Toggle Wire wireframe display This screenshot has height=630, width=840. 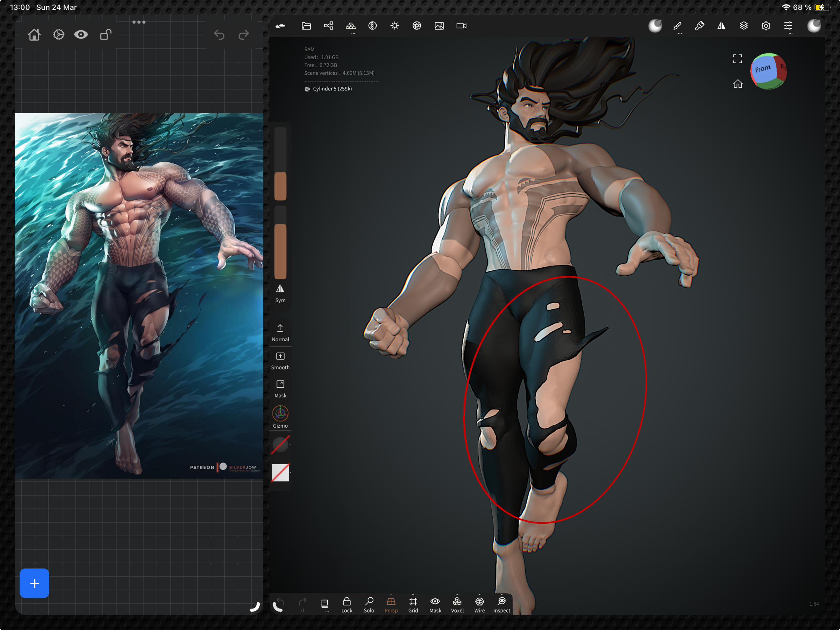479,604
